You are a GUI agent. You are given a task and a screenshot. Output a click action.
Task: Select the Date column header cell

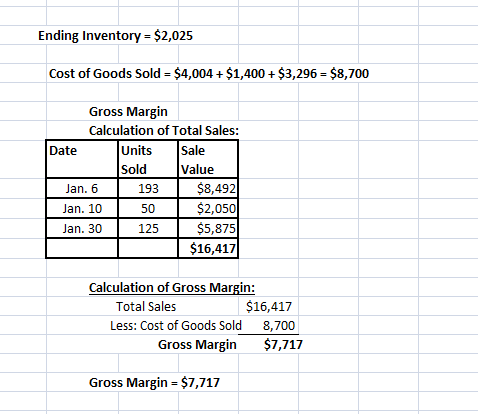[x=82, y=159]
